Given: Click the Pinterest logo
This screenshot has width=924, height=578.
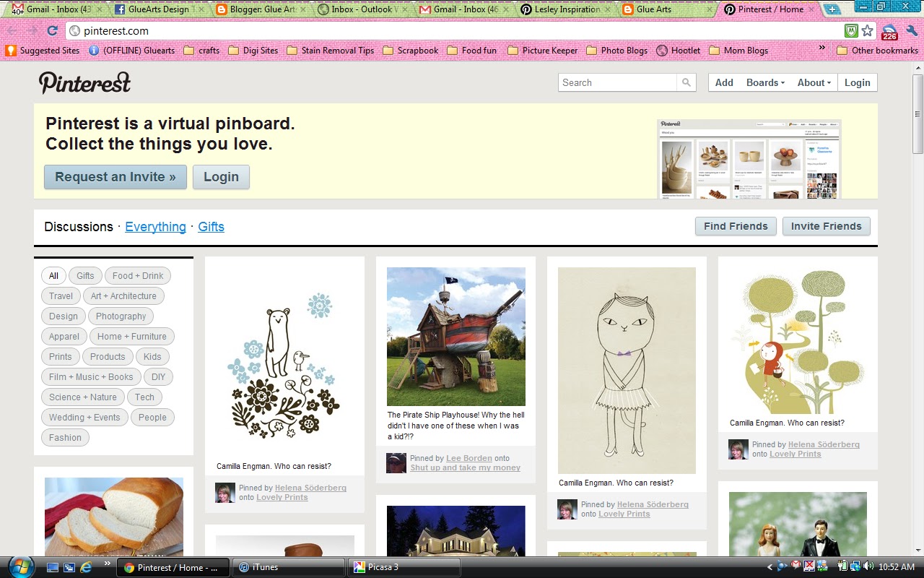Looking at the screenshot, I should coord(84,83).
